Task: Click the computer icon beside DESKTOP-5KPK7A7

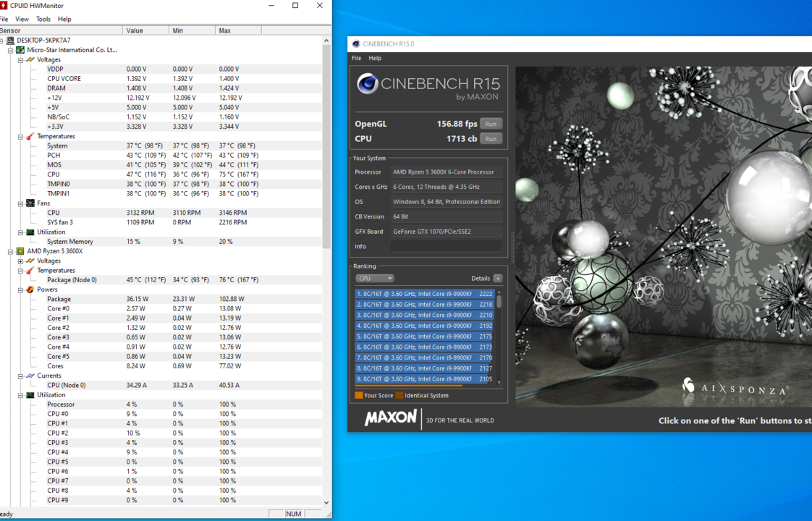Action: point(10,41)
